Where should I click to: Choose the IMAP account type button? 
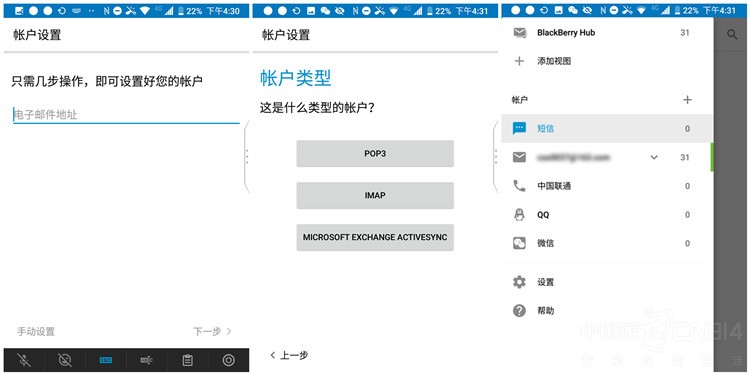tap(375, 195)
